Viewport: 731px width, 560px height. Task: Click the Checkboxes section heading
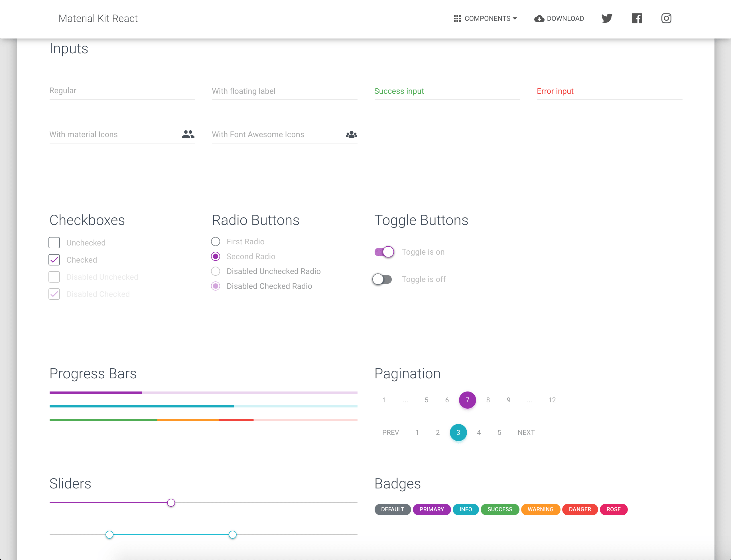87,220
